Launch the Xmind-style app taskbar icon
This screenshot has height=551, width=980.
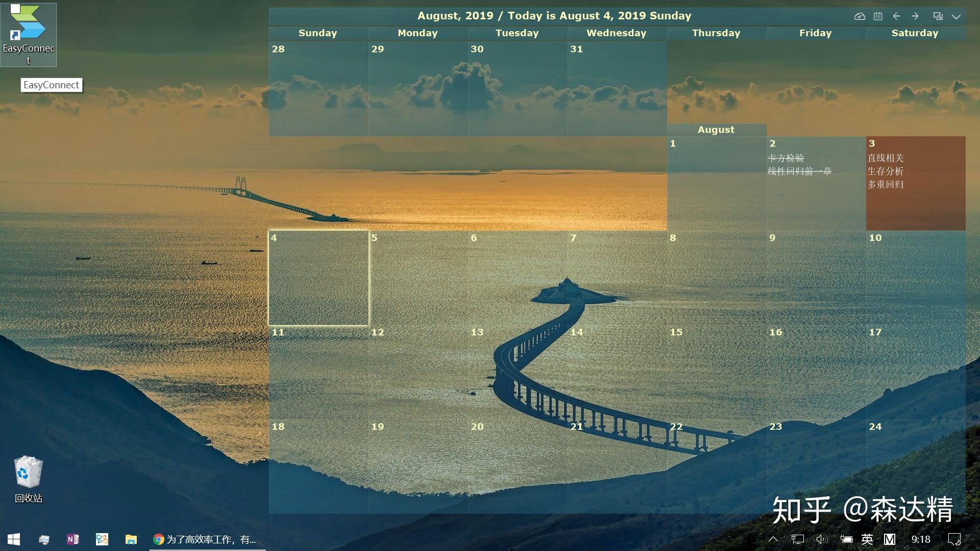pyautogui.click(x=102, y=539)
